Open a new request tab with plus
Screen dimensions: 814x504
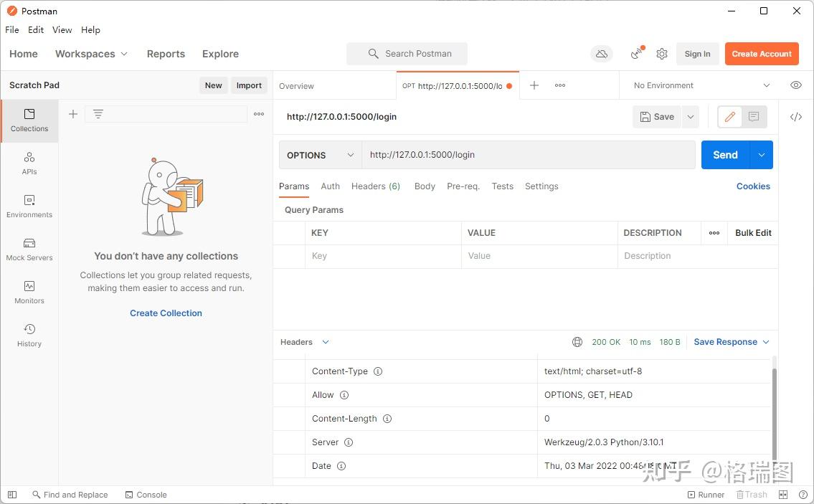[x=534, y=85]
